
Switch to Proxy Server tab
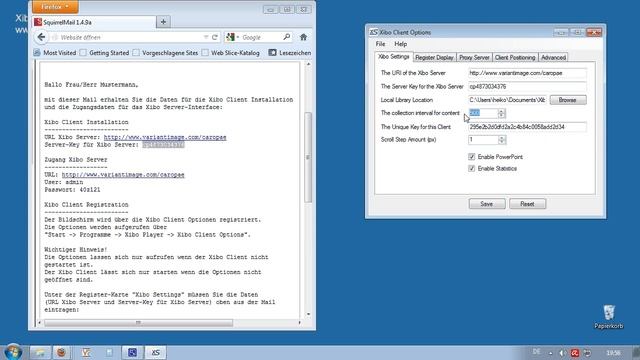tap(474, 58)
